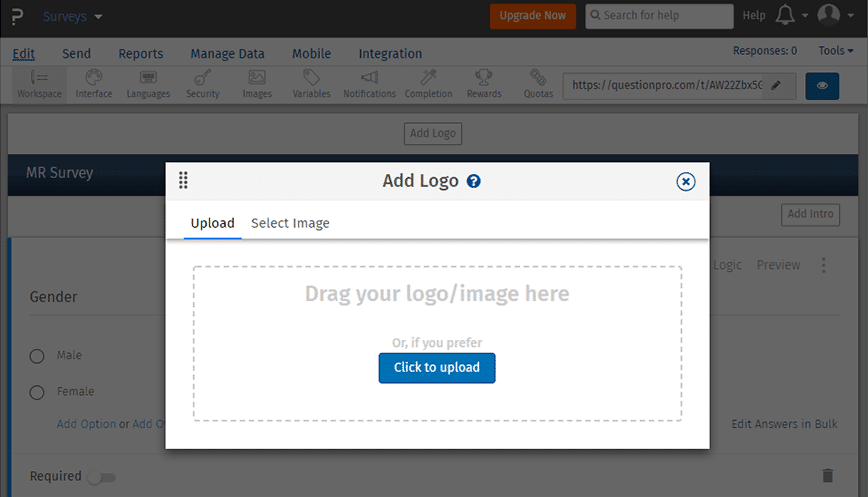868x497 pixels.
Task: Click the Add Intro button
Action: point(810,214)
